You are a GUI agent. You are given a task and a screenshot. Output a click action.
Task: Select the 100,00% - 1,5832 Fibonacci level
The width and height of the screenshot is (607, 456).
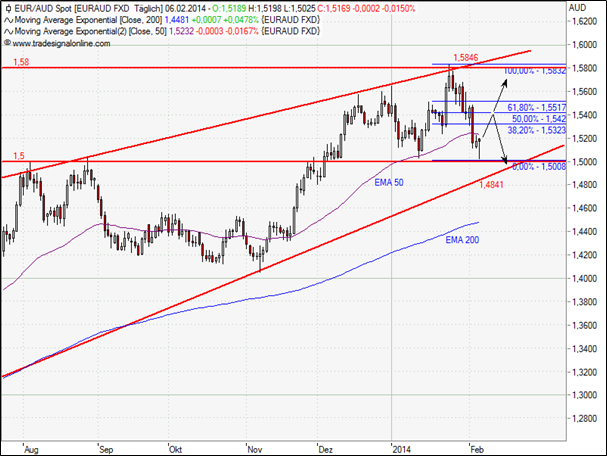tap(535, 71)
